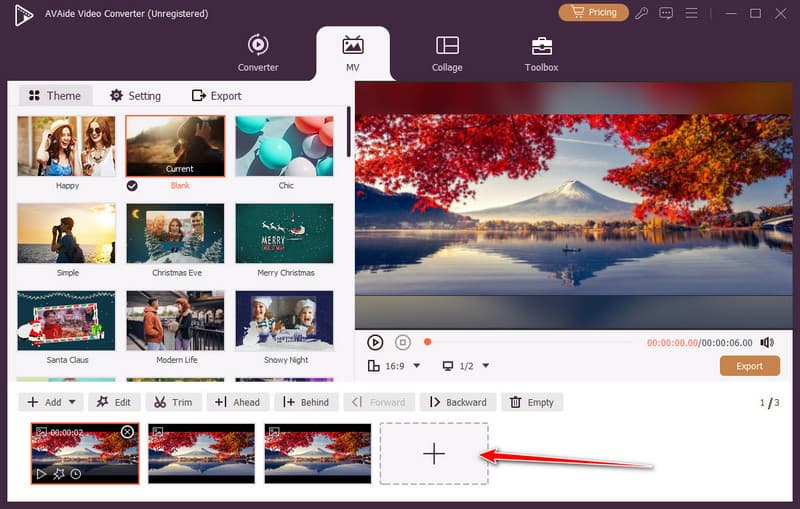Click the plus box to add media
Viewport: 800px width, 509px height.
point(434,453)
